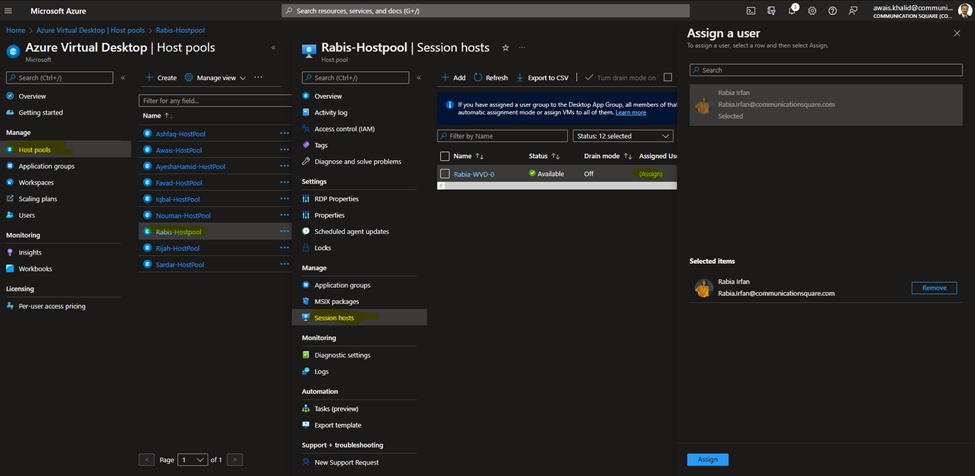Screen dimensions: 975x476
Task: Collapse the Azure Virtual Desktop blade
Action: (x=274, y=47)
